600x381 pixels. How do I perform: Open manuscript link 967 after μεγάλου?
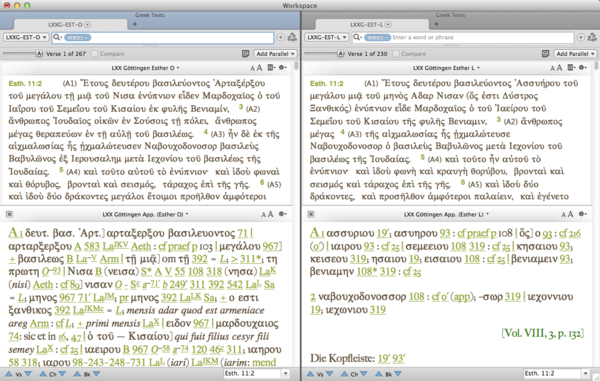pyautogui.click(x=271, y=246)
